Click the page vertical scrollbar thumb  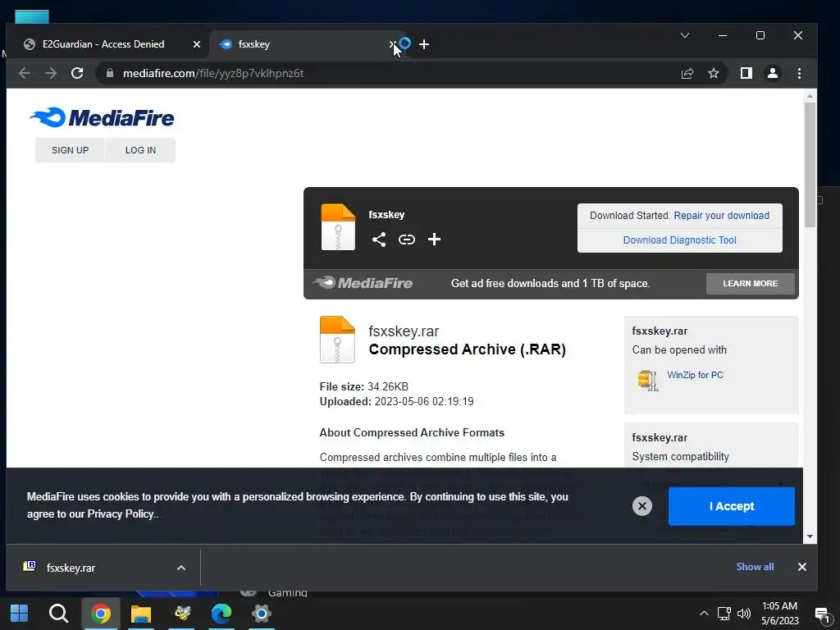click(810, 163)
